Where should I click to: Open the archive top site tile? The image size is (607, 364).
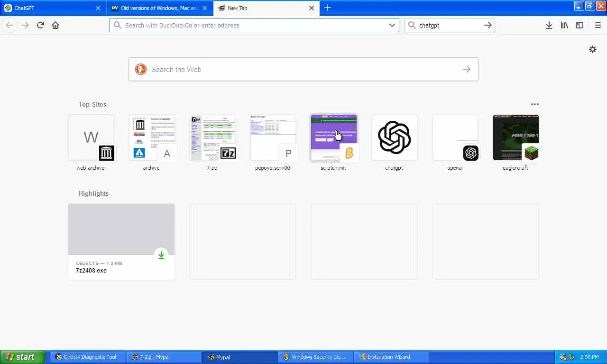152,137
